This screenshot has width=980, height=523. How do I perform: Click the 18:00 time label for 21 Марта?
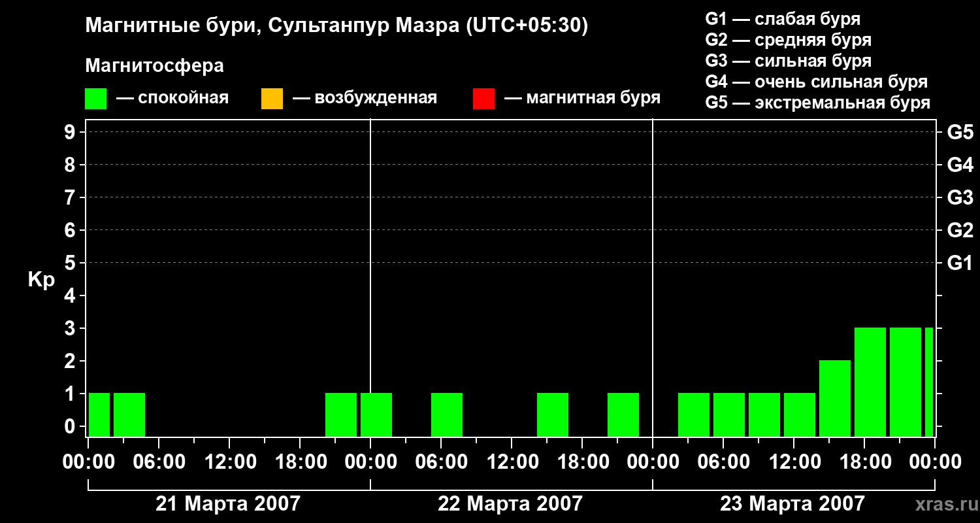(300, 462)
